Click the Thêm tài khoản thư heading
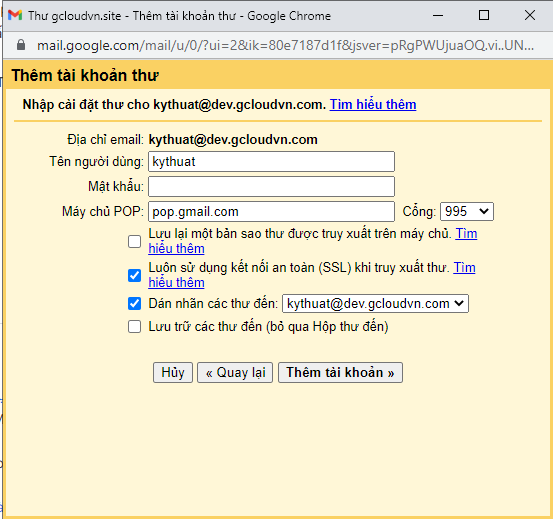The image size is (553, 519). pyautogui.click(x=85, y=75)
